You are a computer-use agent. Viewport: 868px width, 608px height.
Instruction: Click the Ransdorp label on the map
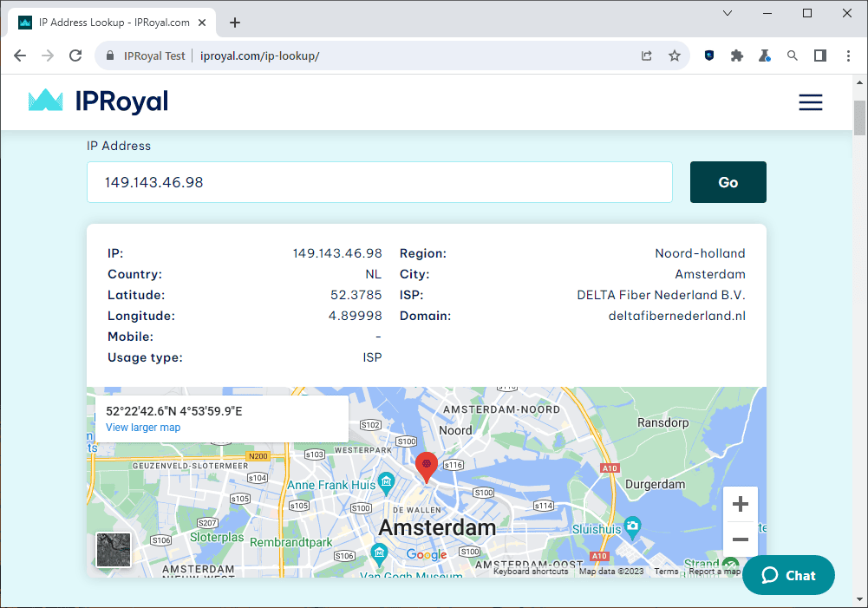click(x=662, y=422)
